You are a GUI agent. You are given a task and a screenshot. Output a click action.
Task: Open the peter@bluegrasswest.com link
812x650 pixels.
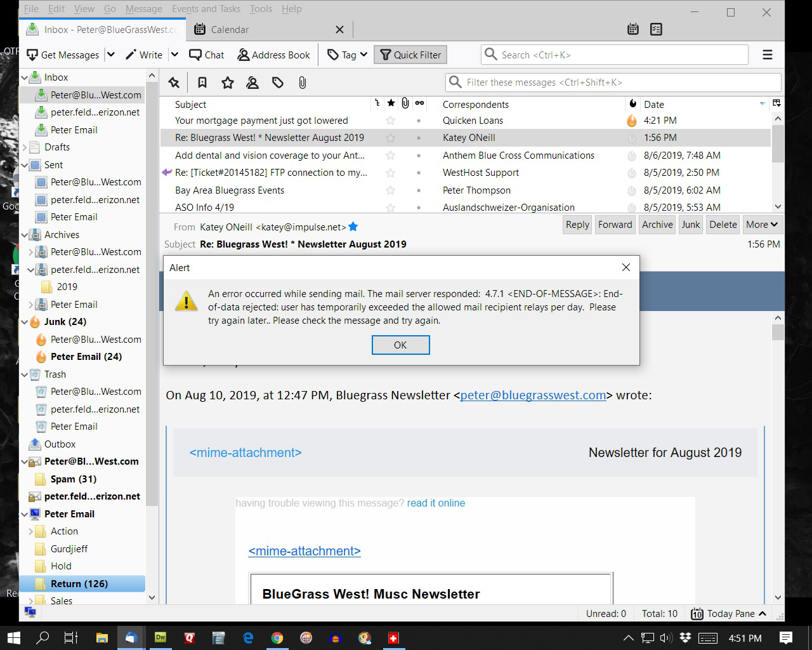tap(533, 395)
